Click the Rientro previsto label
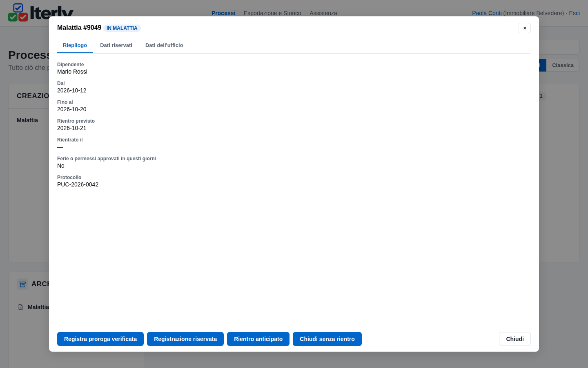This screenshot has width=588, height=368. tap(76, 121)
